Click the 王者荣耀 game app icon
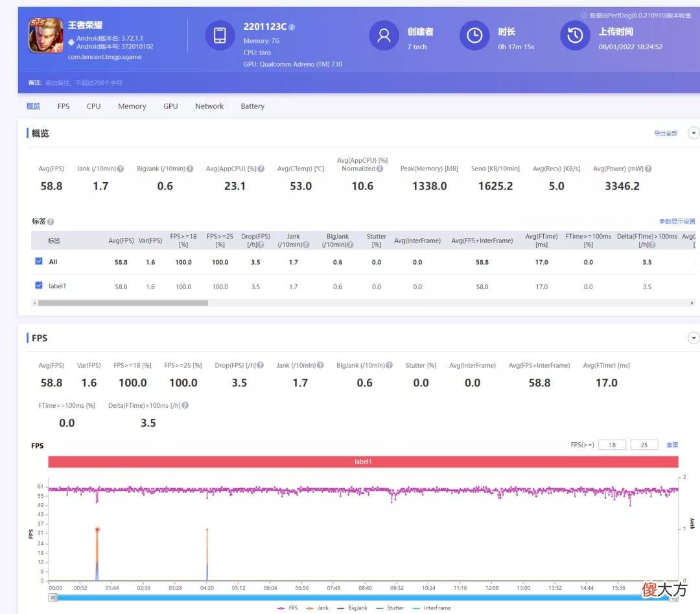The width and height of the screenshot is (700, 614). coord(45,35)
